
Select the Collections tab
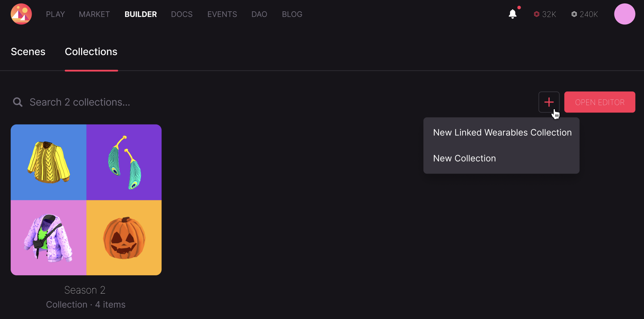91,52
